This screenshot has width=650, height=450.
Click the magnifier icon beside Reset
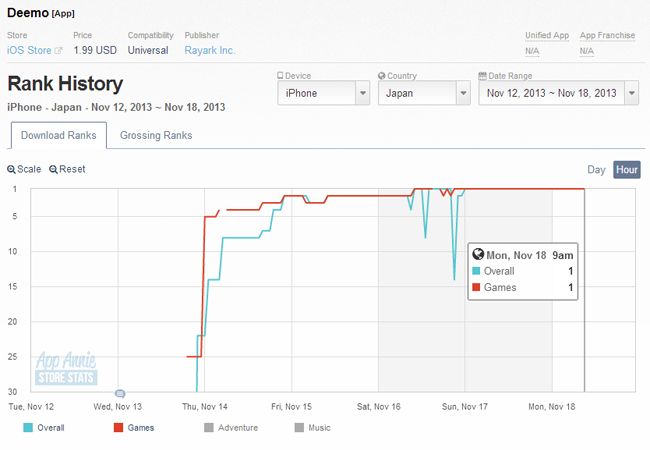click(x=53, y=169)
